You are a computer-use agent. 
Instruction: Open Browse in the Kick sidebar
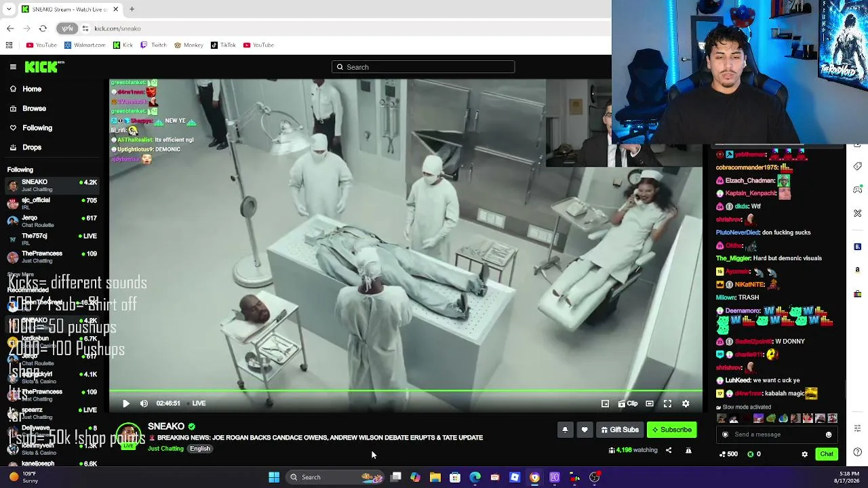[x=34, y=108]
